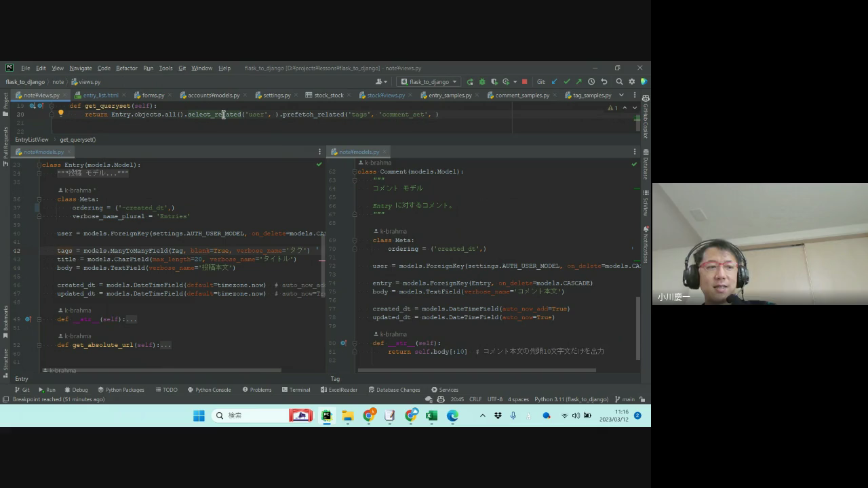Viewport: 868px width, 488px height.
Task: Toggle the Project tool window sidebar
Action: pyautogui.click(x=5, y=100)
